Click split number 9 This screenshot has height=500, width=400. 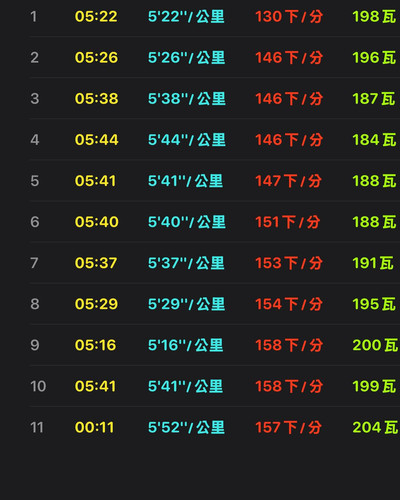pyautogui.click(x=35, y=345)
